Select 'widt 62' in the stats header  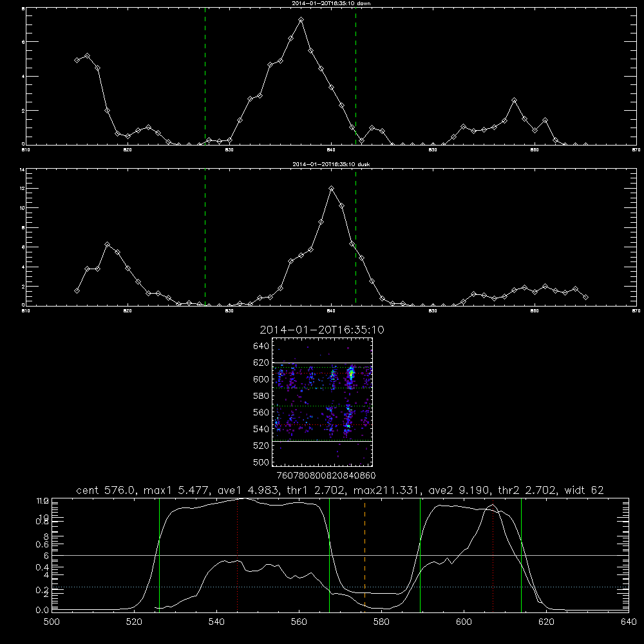(x=584, y=490)
